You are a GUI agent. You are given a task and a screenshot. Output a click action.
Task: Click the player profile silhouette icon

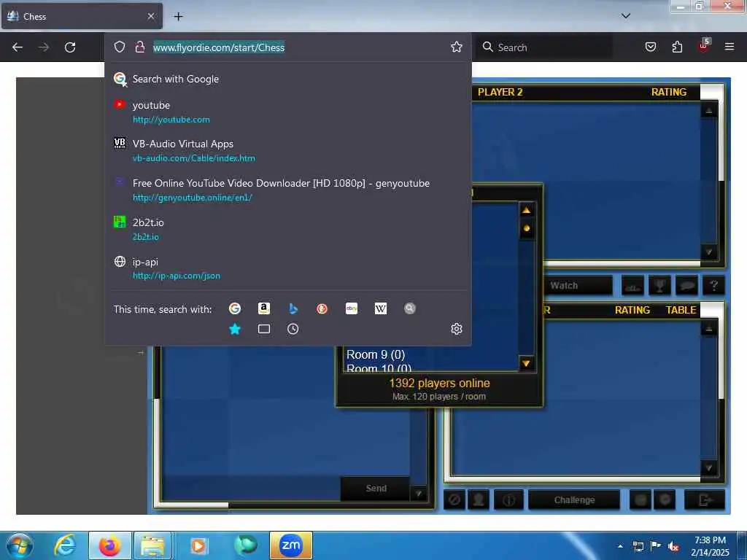(x=479, y=499)
